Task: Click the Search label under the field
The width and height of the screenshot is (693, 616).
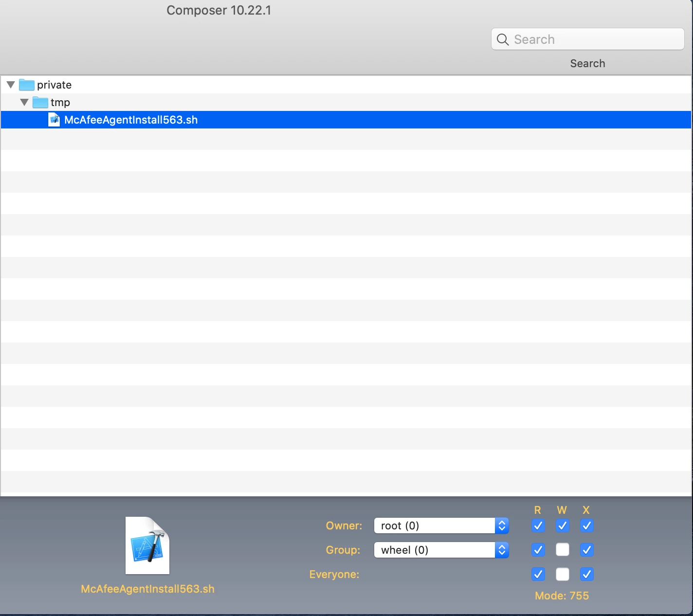Action: click(x=588, y=63)
